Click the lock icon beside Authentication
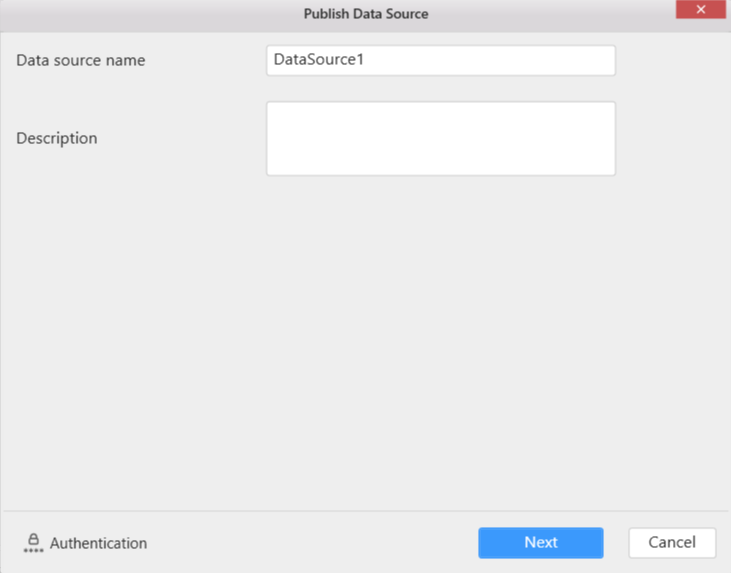The image size is (731, 573). point(33,540)
